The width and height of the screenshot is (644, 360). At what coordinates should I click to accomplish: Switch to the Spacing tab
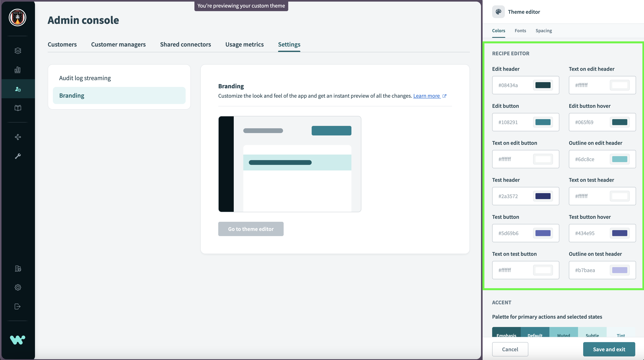(544, 30)
